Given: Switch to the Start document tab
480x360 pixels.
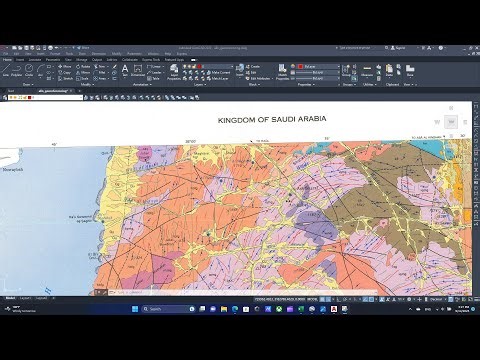Looking at the screenshot, I should (11, 91).
